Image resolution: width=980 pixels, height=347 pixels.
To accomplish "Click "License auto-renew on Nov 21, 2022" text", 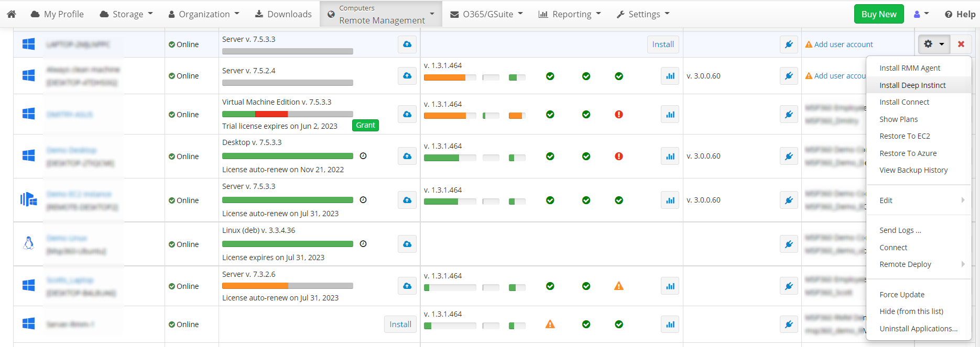I will 283,170.
